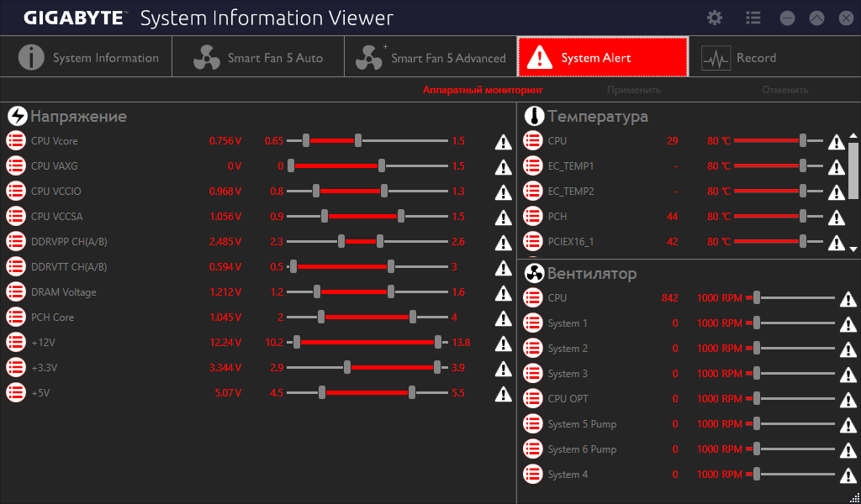Click the down arrow of temperature list scrollbar
861x504 pixels.
click(x=853, y=249)
